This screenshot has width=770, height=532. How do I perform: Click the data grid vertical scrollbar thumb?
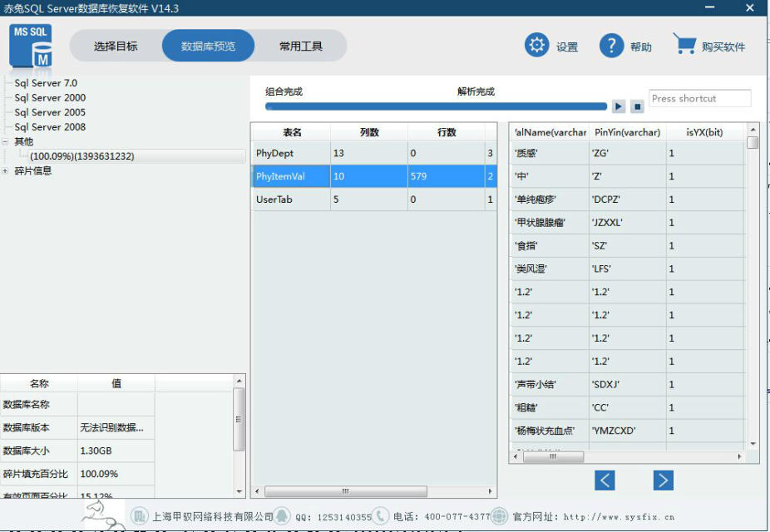(753, 143)
